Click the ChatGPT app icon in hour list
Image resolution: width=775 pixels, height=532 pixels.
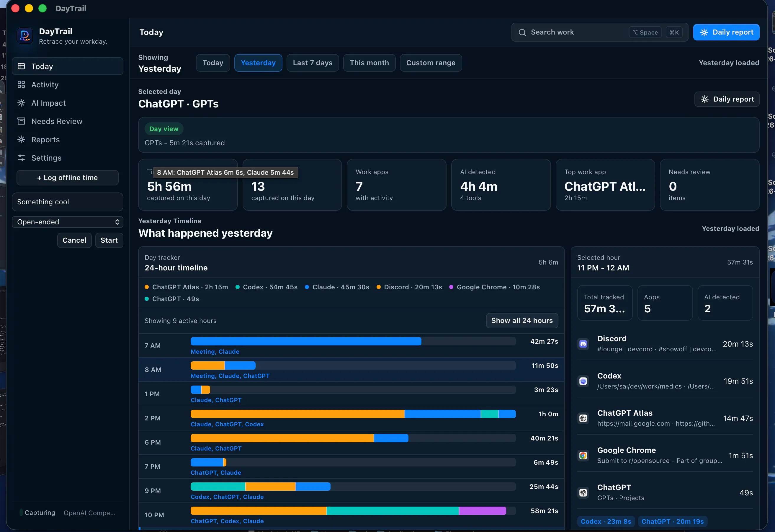click(x=583, y=493)
